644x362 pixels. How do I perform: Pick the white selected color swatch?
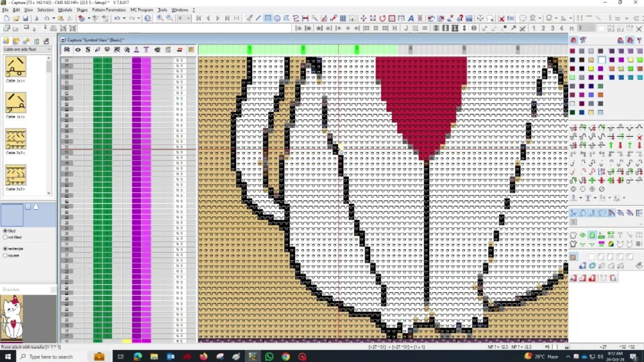602,60
